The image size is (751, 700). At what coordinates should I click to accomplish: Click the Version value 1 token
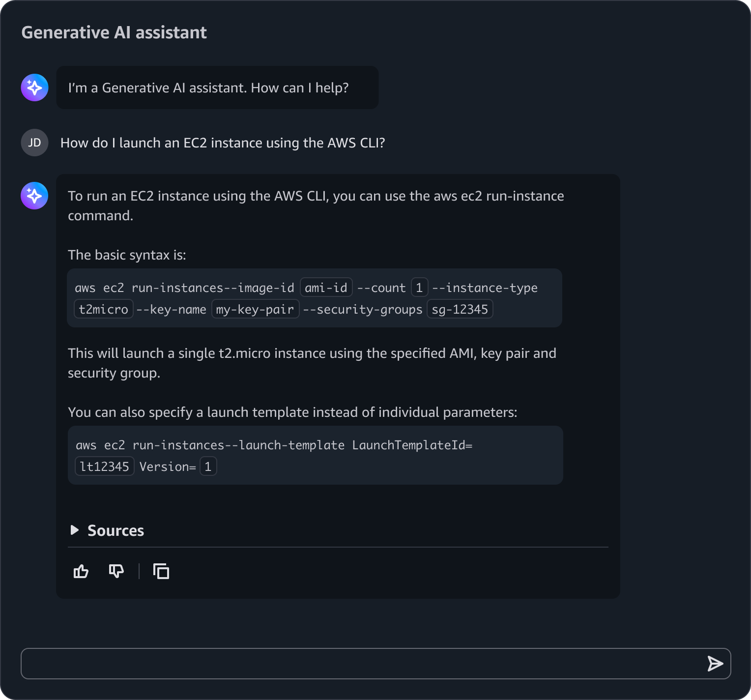(x=208, y=467)
